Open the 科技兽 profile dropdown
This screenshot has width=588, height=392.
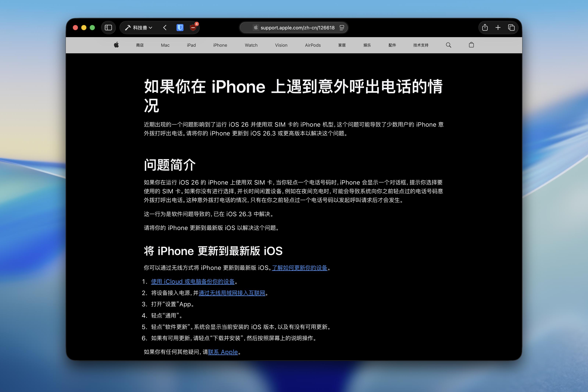[x=139, y=28]
